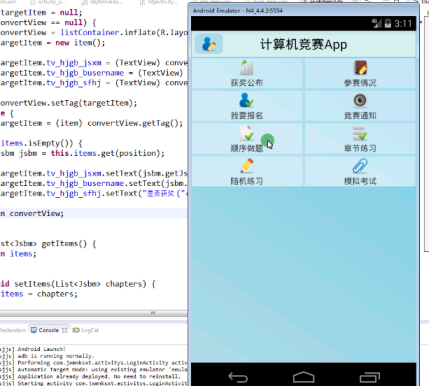Click the editor horizontal scrollbar

[93, 313]
